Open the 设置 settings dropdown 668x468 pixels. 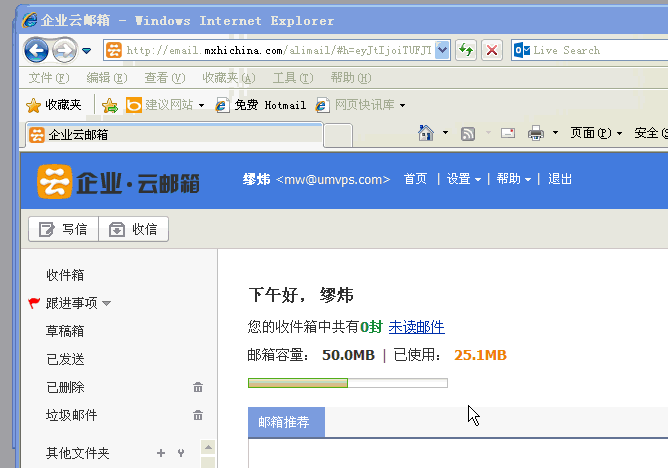click(x=464, y=179)
